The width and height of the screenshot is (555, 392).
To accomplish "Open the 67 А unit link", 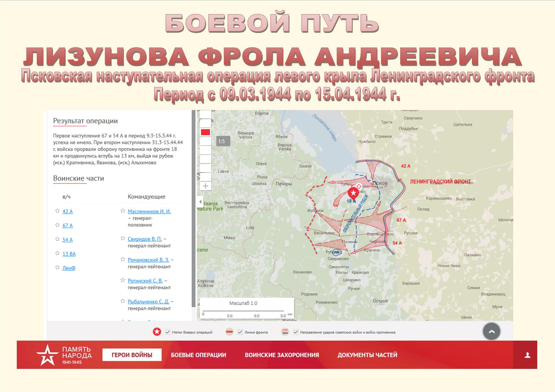I will coord(67,225).
